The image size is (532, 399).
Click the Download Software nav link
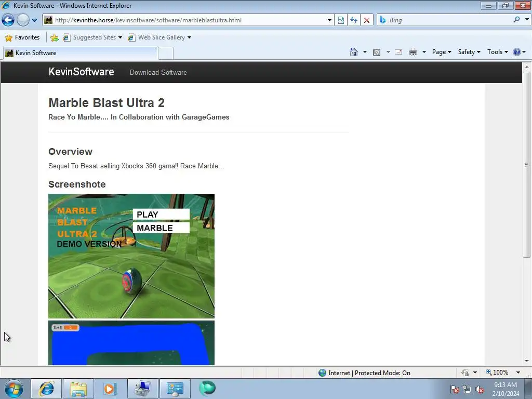coord(158,72)
